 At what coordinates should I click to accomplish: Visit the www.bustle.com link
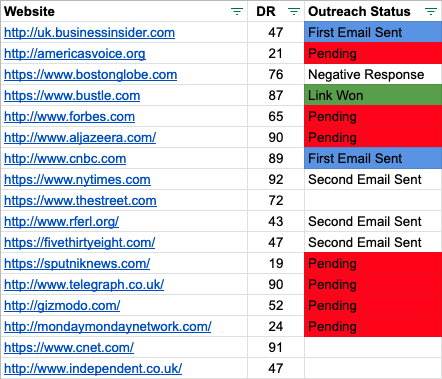coord(72,96)
